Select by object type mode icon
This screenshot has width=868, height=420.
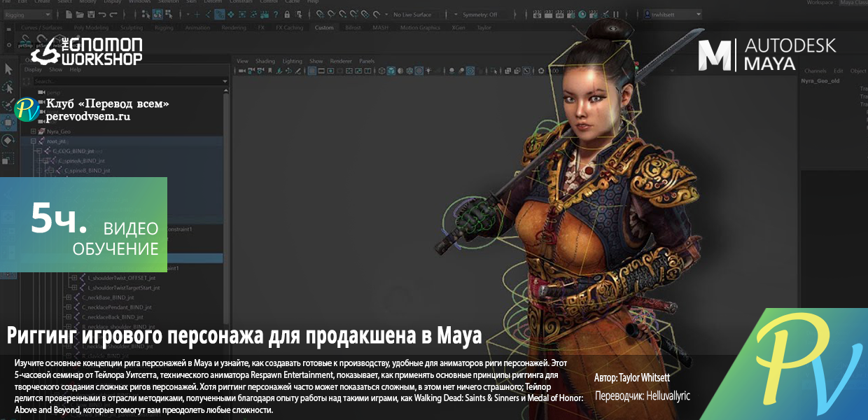(x=157, y=15)
